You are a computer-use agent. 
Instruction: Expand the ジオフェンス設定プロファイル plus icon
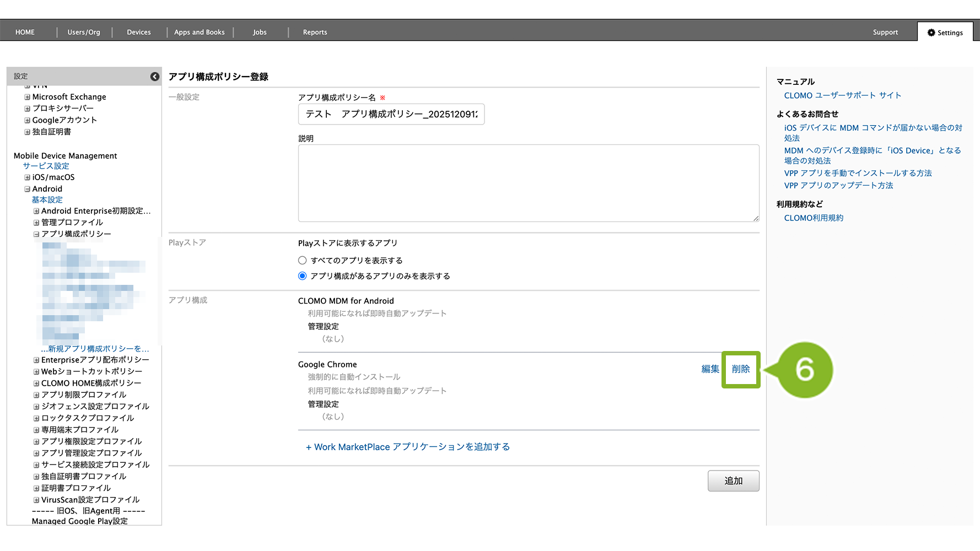tap(36, 407)
